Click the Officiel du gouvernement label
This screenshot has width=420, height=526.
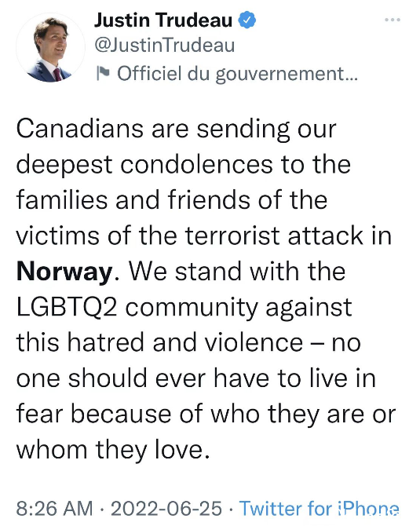(238, 74)
